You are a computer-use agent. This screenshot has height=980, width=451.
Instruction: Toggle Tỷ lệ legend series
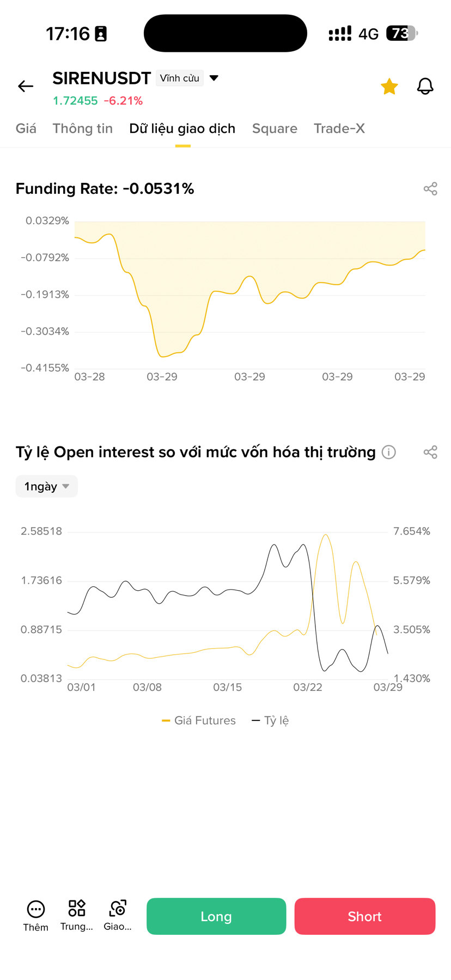click(271, 720)
